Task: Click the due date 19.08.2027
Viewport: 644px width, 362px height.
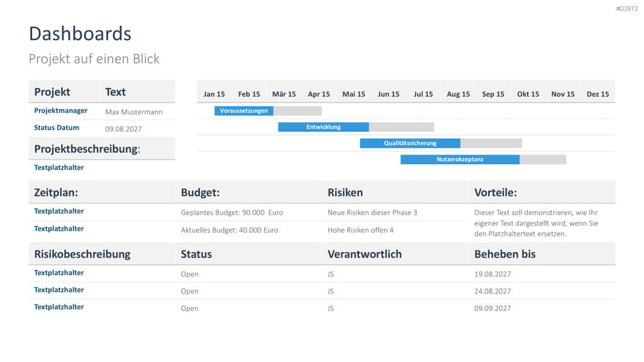Action: 492,274
